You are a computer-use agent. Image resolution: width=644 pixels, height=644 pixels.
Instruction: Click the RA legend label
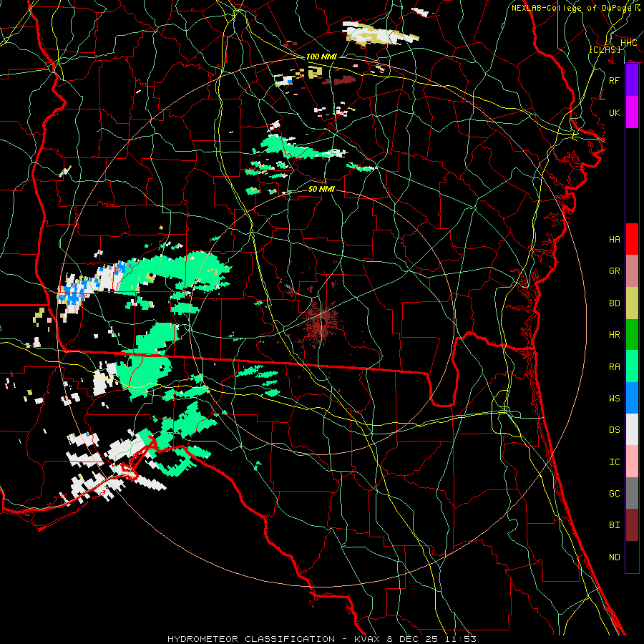pos(615,367)
